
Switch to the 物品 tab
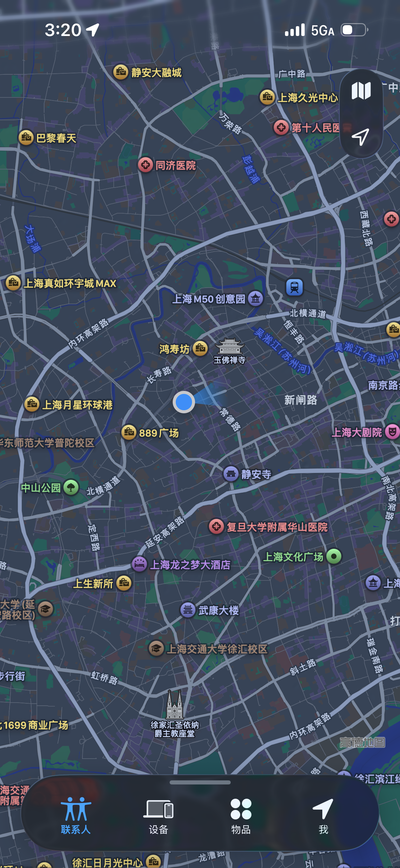241,816
